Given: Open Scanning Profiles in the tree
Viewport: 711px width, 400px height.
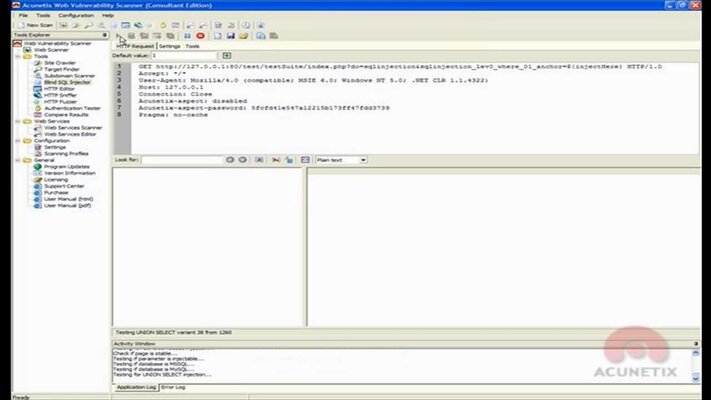Looking at the screenshot, I should (x=66, y=154).
